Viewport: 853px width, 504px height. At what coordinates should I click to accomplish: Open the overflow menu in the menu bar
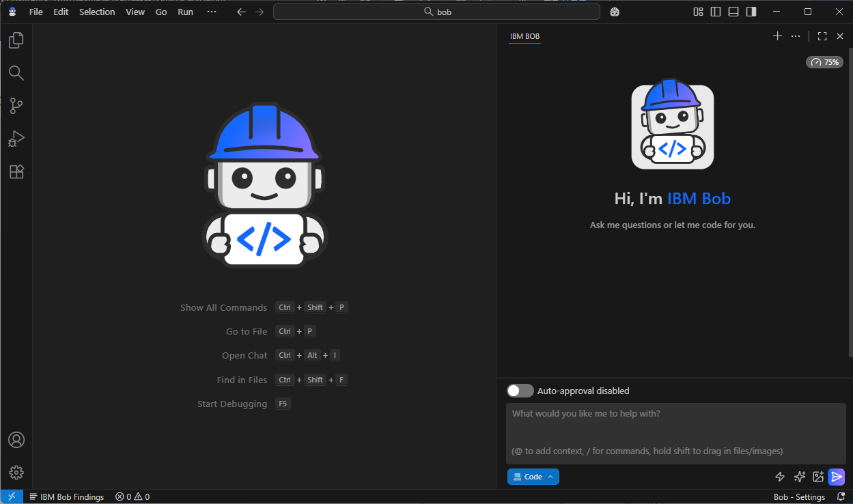click(211, 12)
